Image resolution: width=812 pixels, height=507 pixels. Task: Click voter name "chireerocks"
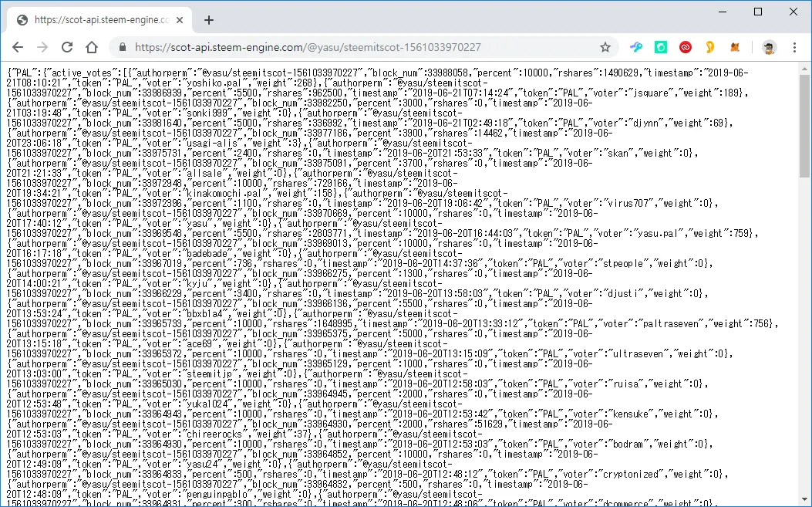tap(214, 434)
